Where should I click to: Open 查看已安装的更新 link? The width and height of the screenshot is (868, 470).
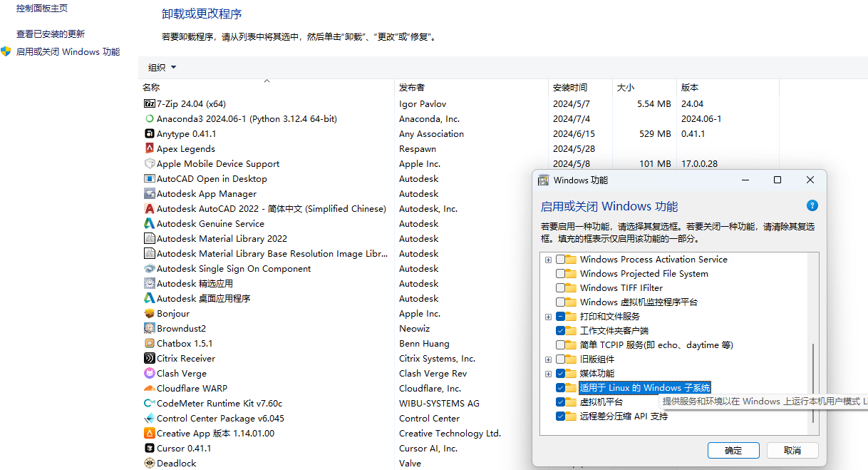click(51, 34)
